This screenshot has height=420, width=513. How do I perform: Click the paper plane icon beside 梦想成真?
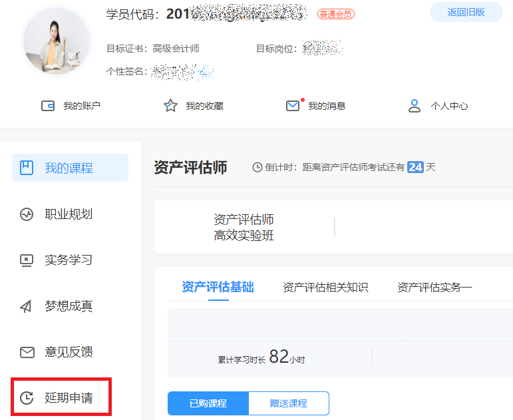pyautogui.click(x=27, y=306)
